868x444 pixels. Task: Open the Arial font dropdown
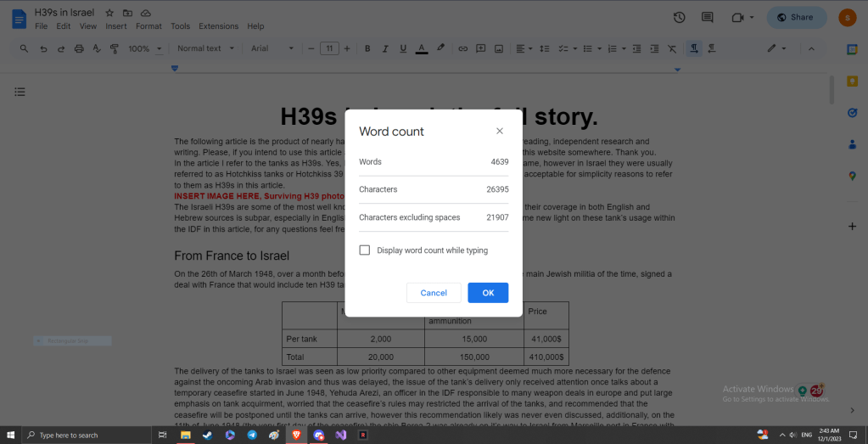272,48
